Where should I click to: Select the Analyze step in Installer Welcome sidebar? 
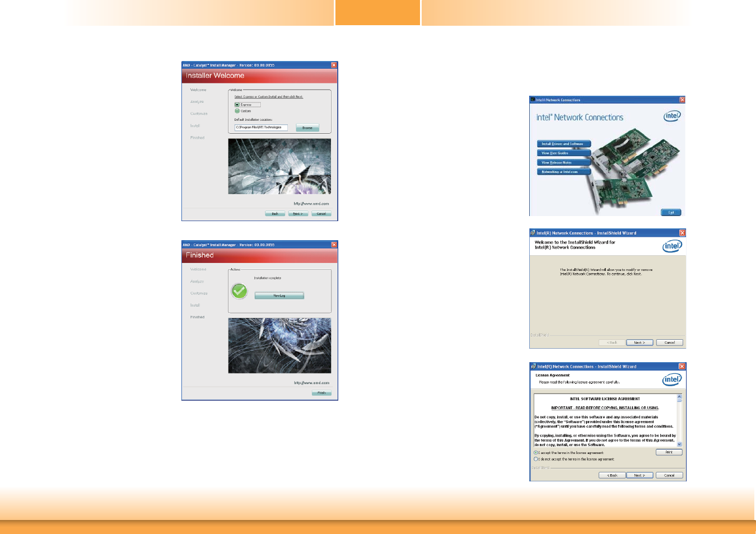pyautogui.click(x=197, y=102)
